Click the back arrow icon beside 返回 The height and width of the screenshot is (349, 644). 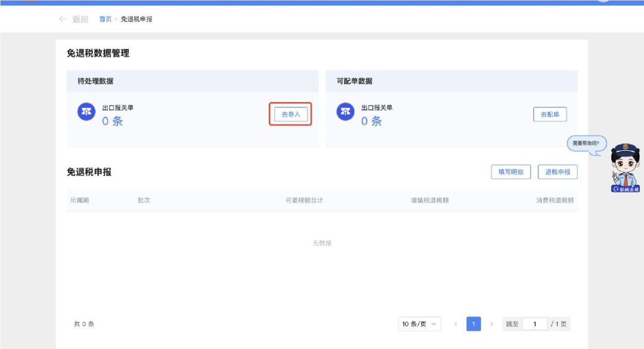tap(63, 19)
